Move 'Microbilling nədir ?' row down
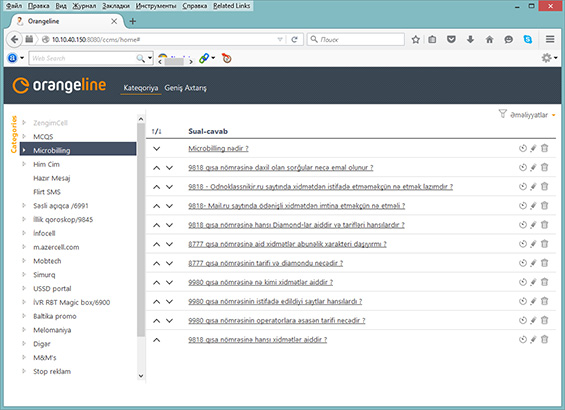565x410 pixels. [x=156, y=148]
